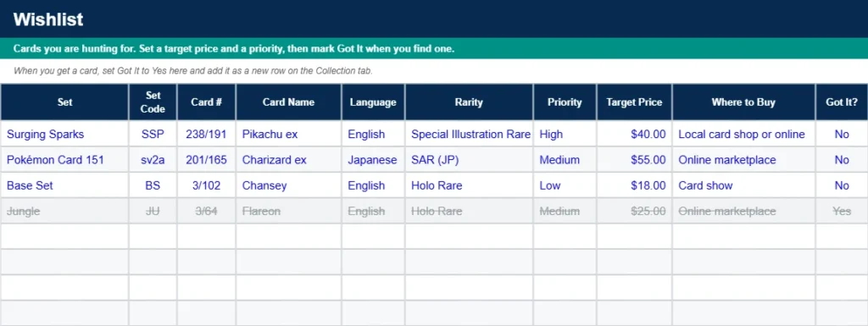This screenshot has height=326, width=868.
Task: Click the Low priority cell
Action: 565,185
